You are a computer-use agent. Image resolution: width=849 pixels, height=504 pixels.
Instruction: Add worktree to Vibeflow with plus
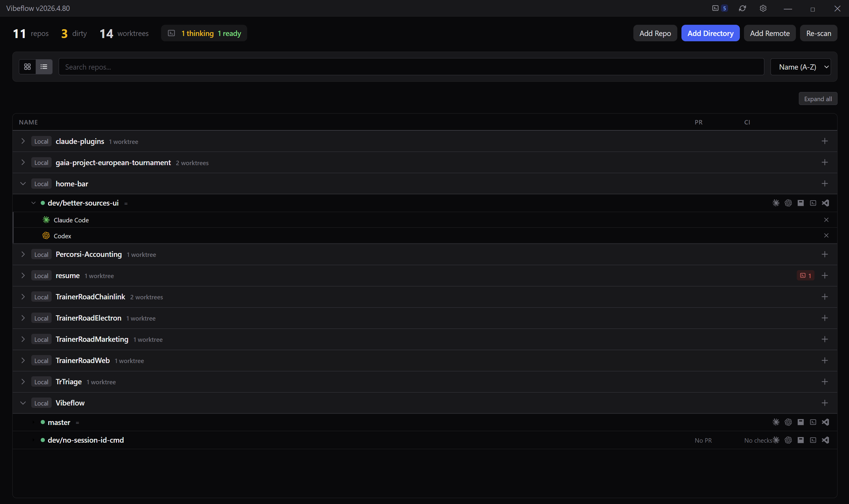[x=825, y=403]
